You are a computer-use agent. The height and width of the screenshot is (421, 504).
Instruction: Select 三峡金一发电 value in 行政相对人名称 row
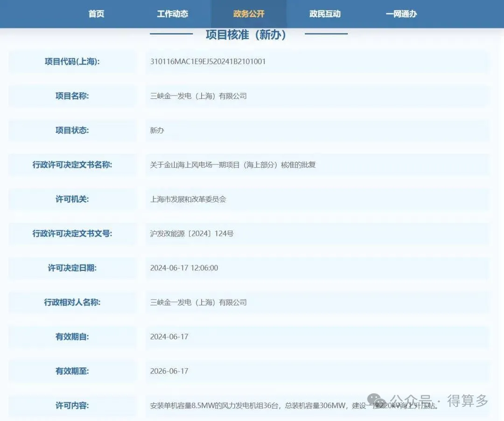tap(198, 302)
